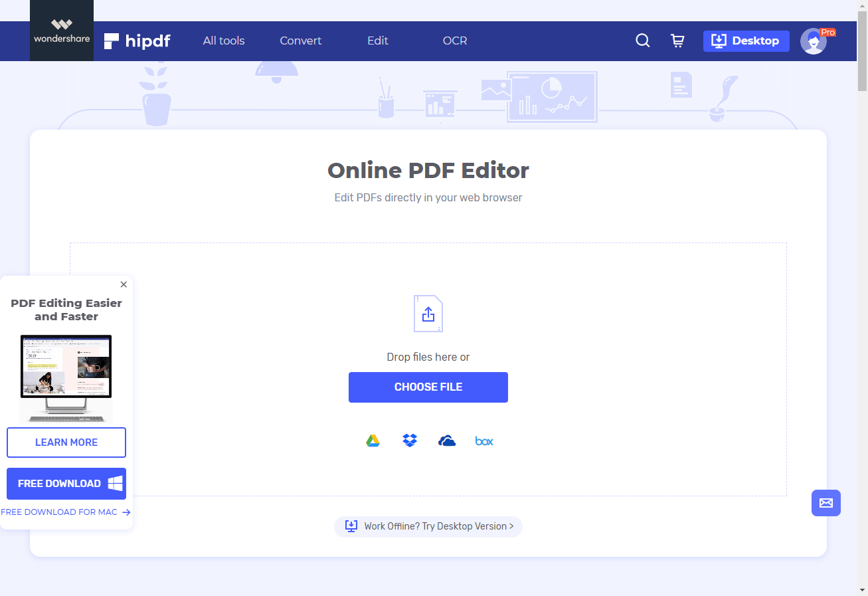
Task: Click the page vertical scrollbar thumb
Action: [x=862, y=50]
